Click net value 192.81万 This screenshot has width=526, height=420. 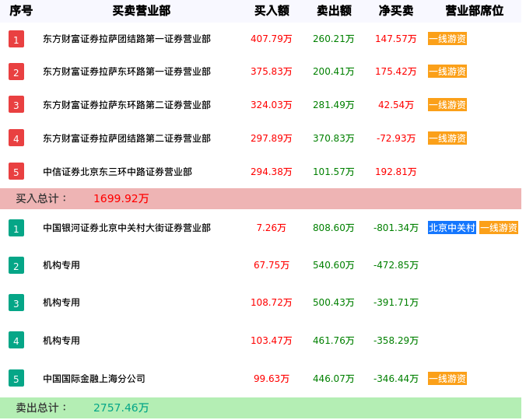tap(396, 172)
